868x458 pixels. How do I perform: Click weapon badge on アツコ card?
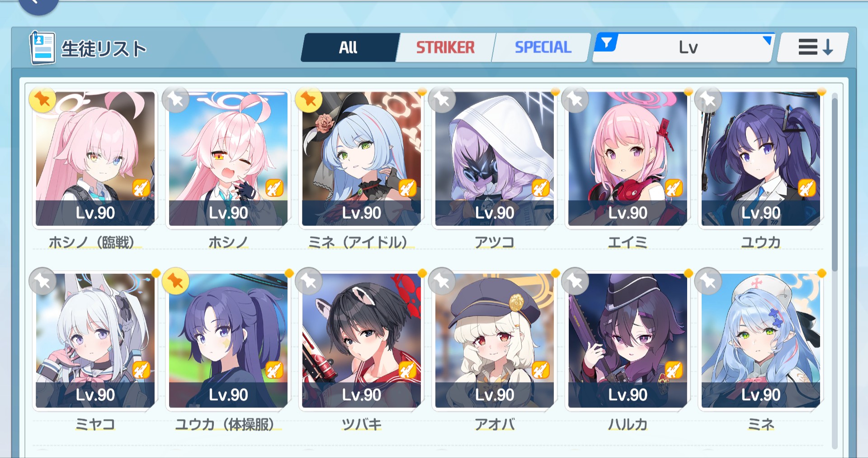tap(540, 188)
